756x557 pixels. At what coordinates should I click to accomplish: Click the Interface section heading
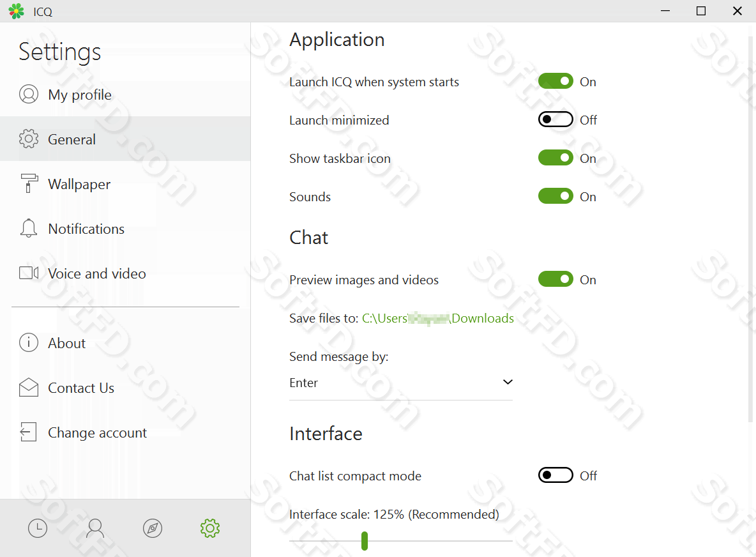coord(326,434)
